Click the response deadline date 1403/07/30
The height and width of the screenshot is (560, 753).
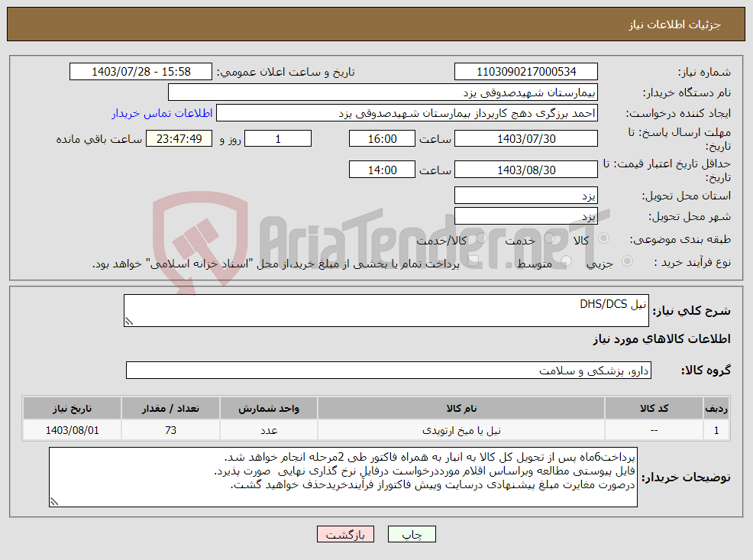(x=526, y=138)
